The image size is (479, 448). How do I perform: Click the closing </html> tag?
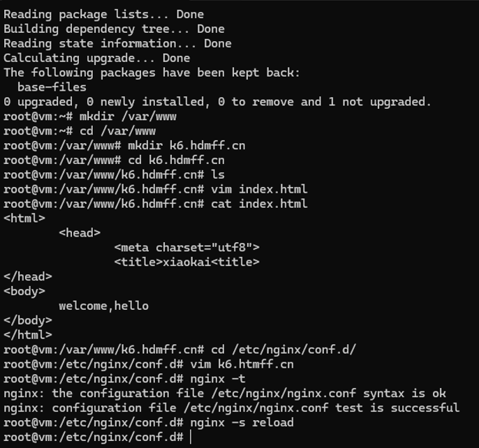click(x=28, y=335)
